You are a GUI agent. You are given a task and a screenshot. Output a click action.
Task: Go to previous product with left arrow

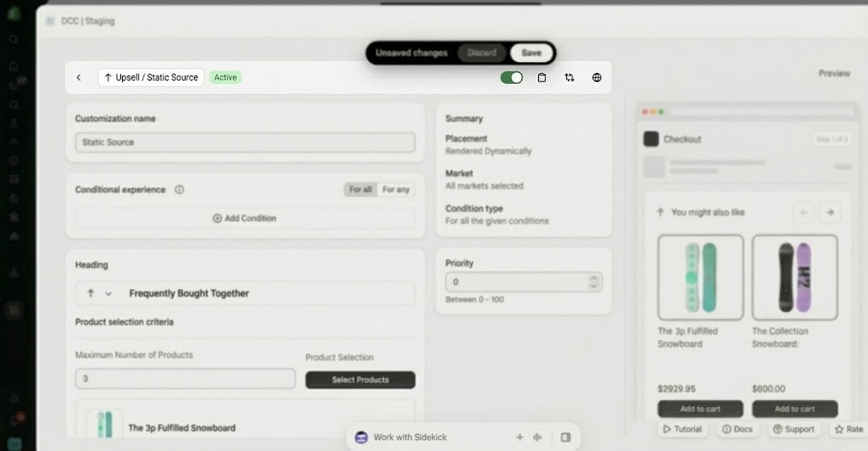(x=804, y=212)
